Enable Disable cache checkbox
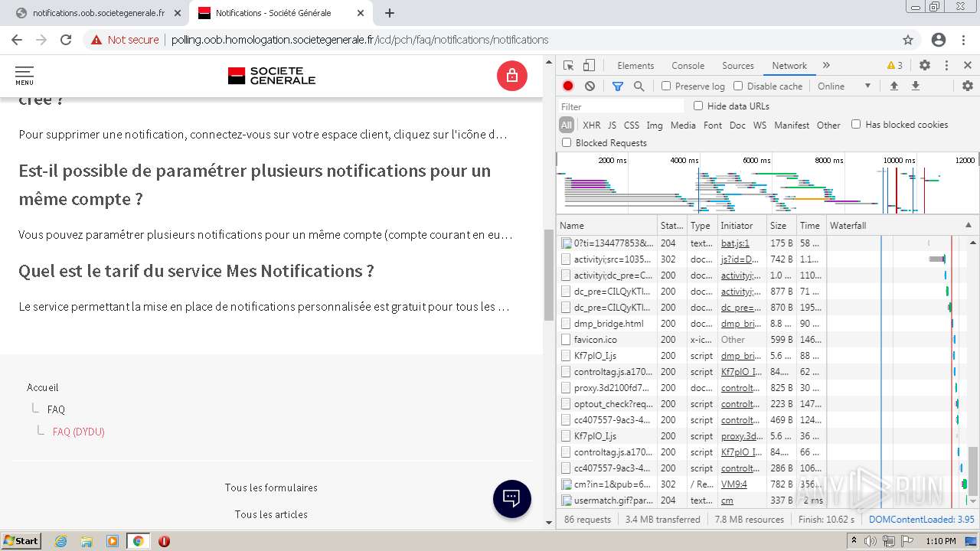 pyautogui.click(x=738, y=86)
